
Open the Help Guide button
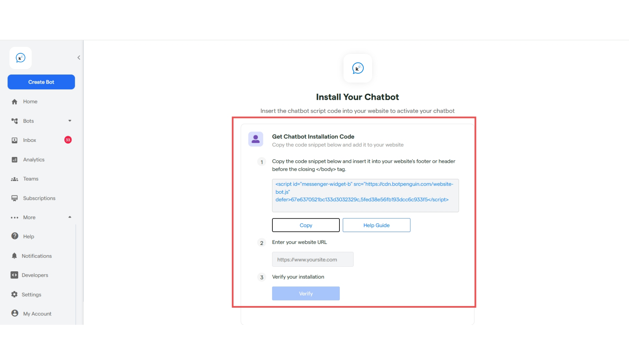click(377, 225)
